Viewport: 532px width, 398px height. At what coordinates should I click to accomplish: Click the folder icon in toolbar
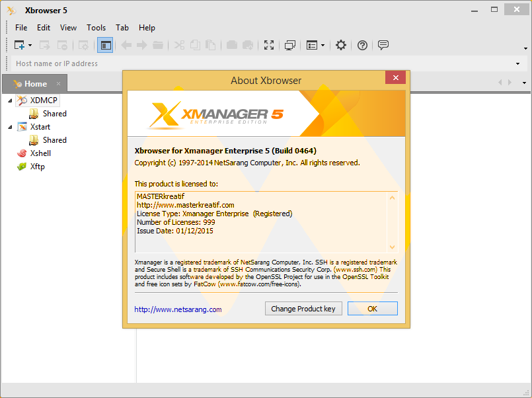tap(158, 45)
